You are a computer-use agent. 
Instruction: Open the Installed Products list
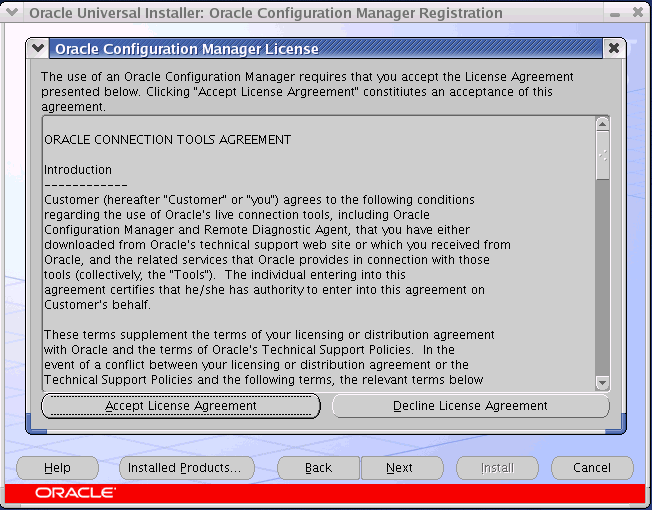click(187, 468)
